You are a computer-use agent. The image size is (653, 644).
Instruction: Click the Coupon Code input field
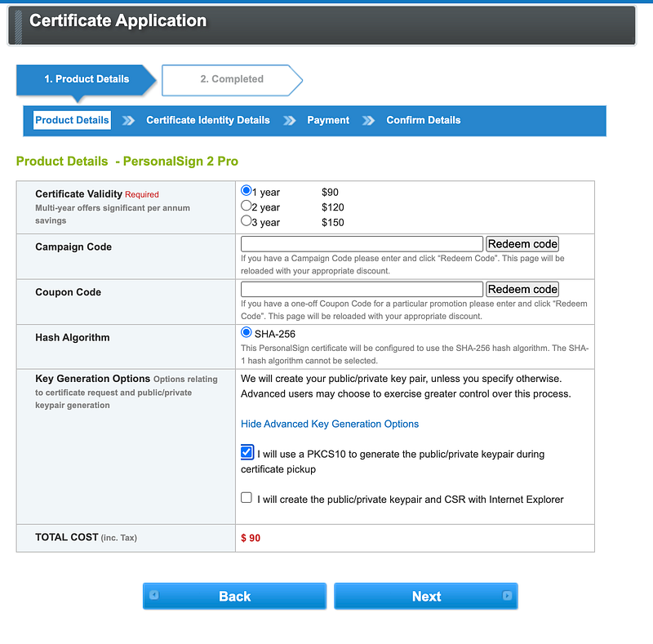pos(362,289)
